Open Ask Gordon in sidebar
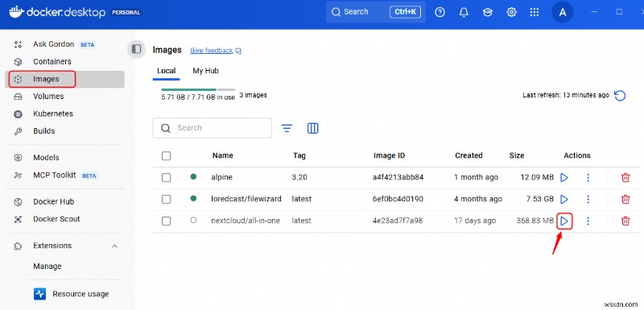This screenshot has width=644, height=310. [64, 44]
